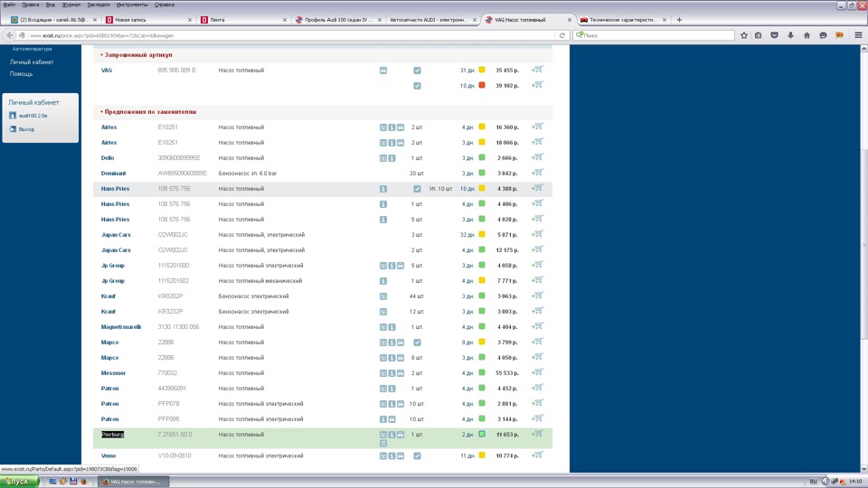Viewport: 868px width, 488px height.
Task: Click the Помощь sidebar link
Action: [21, 73]
